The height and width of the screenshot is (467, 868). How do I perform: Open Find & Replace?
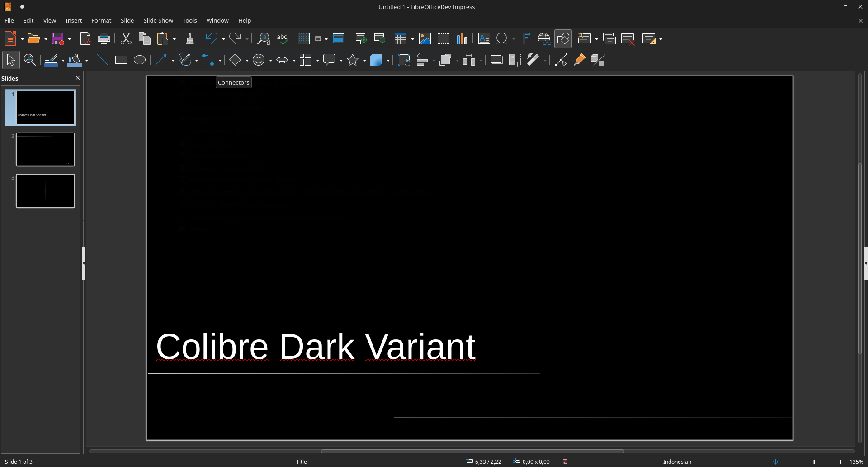pos(263,39)
